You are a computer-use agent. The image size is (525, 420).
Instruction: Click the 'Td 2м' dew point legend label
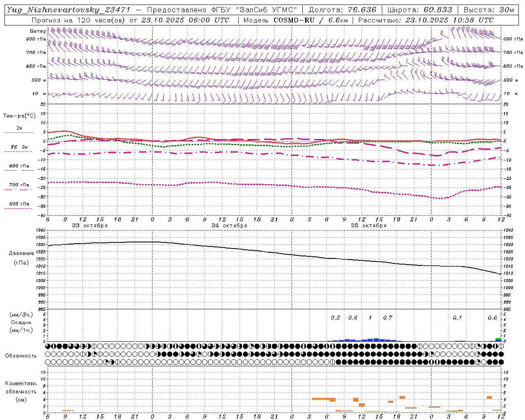[19, 147]
